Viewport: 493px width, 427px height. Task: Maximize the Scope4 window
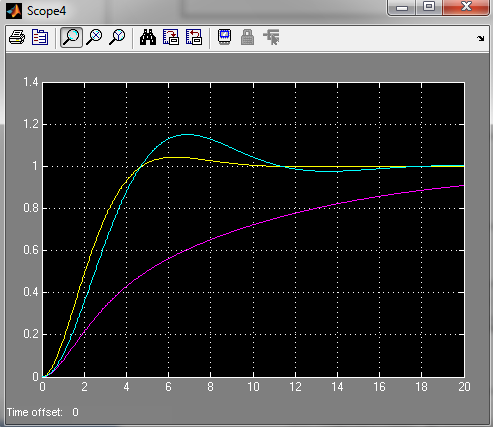[429, 7]
